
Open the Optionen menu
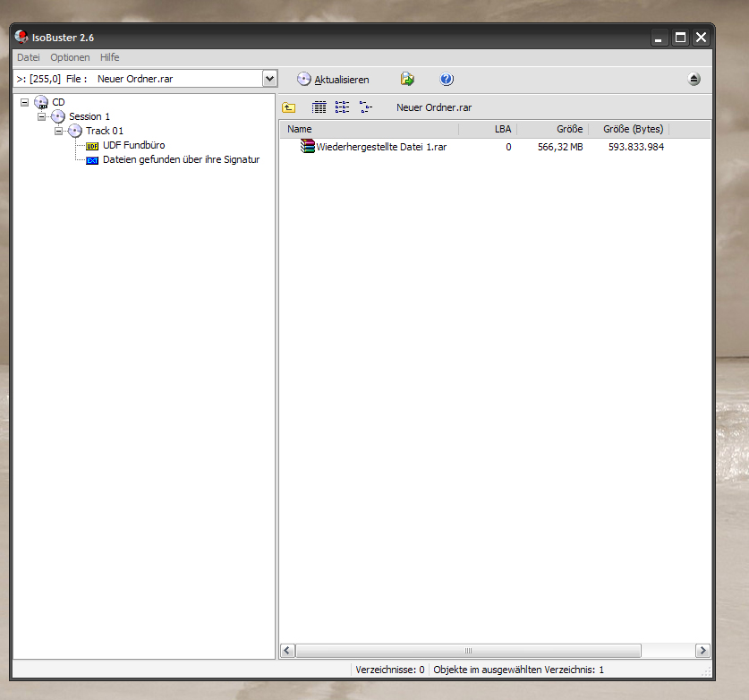[x=70, y=57]
